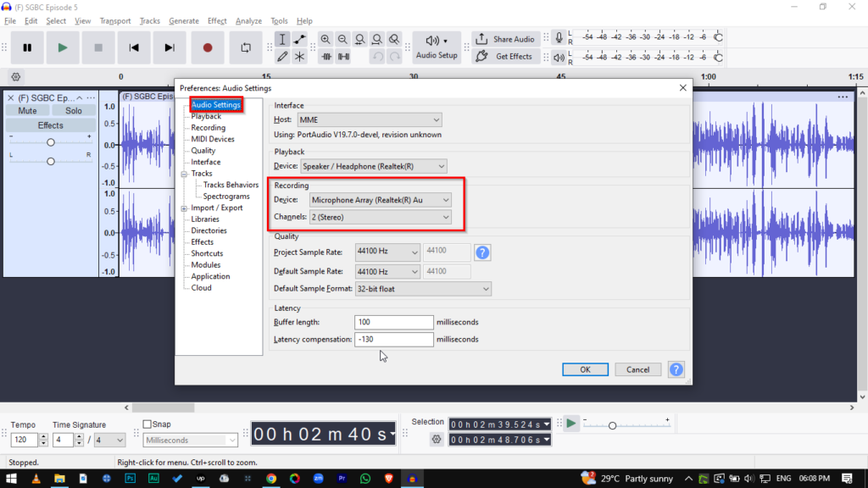Select the Draw pencil tool
The height and width of the screenshot is (488, 868).
(x=282, y=57)
